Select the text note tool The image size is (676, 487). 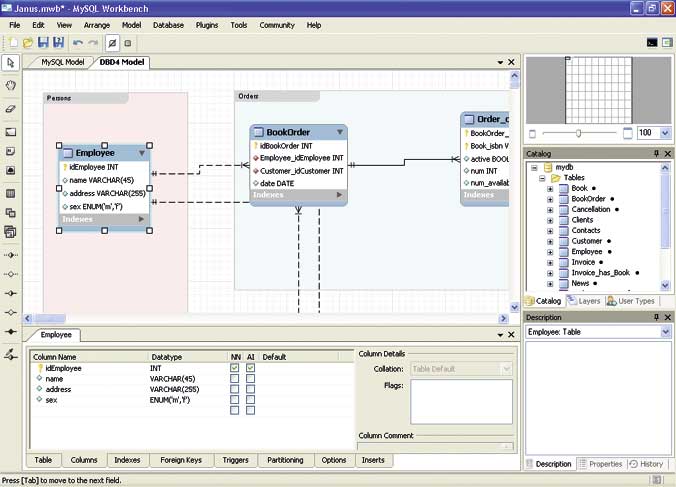point(10,151)
